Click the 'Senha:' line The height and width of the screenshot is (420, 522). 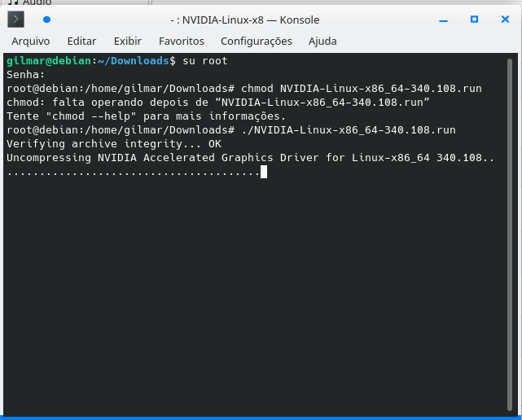(x=25, y=75)
